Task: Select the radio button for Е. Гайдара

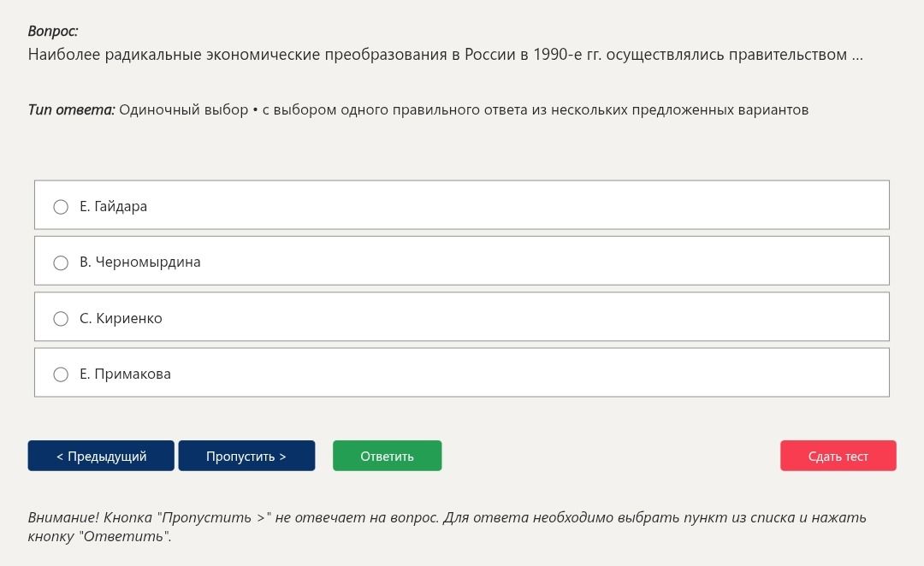Action: (x=61, y=207)
